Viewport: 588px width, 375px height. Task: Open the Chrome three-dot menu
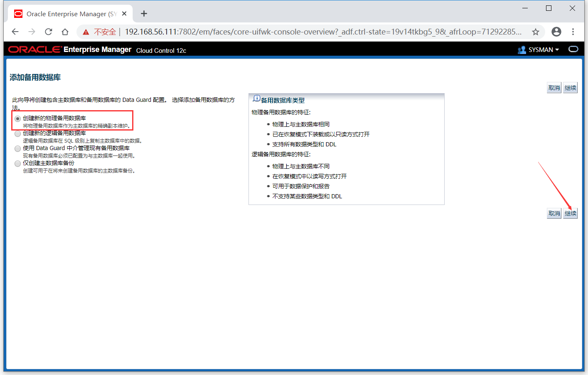[x=573, y=32]
